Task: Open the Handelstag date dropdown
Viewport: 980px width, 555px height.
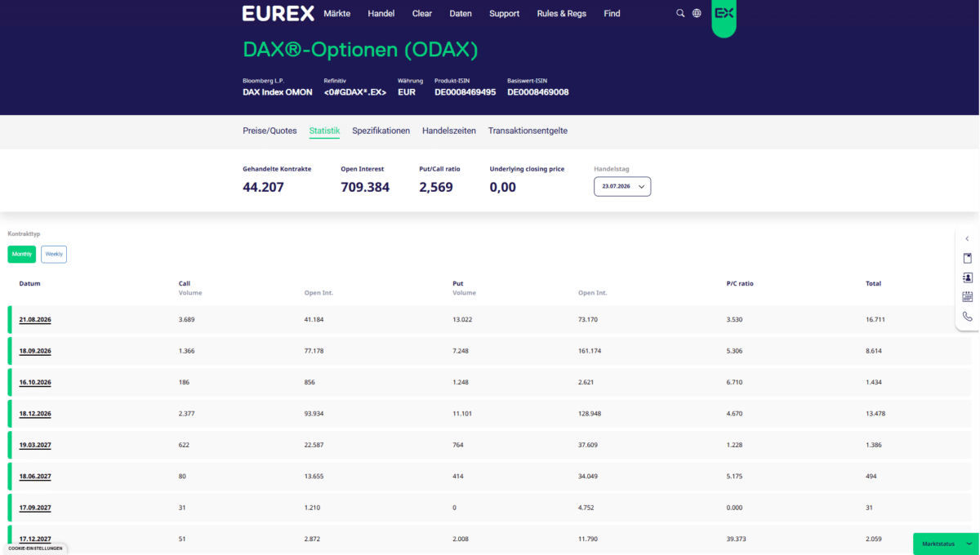Action: (x=622, y=187)
